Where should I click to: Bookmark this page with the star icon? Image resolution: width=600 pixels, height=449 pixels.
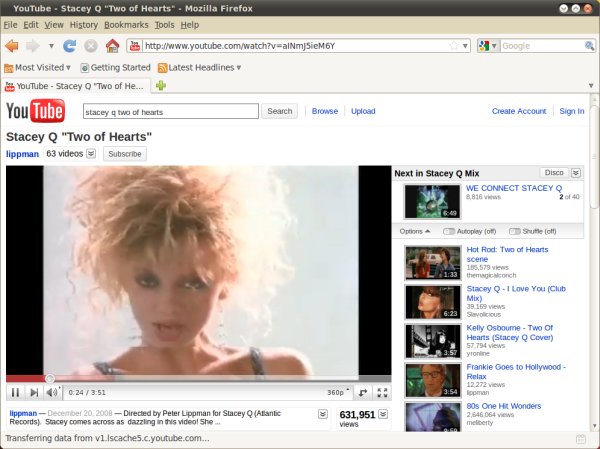pyautogui.click(x=454, y=46)
